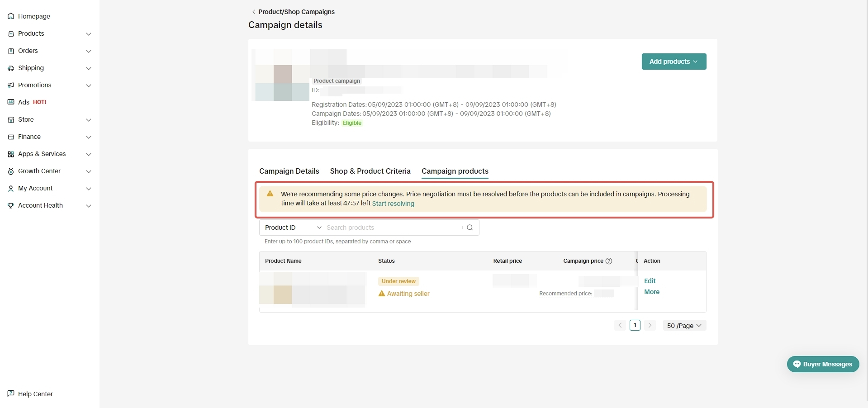Open the Add products dropdown button
The width and height of the screenshot is (868, 408).
pyautogui.click(x=674, y=62)
